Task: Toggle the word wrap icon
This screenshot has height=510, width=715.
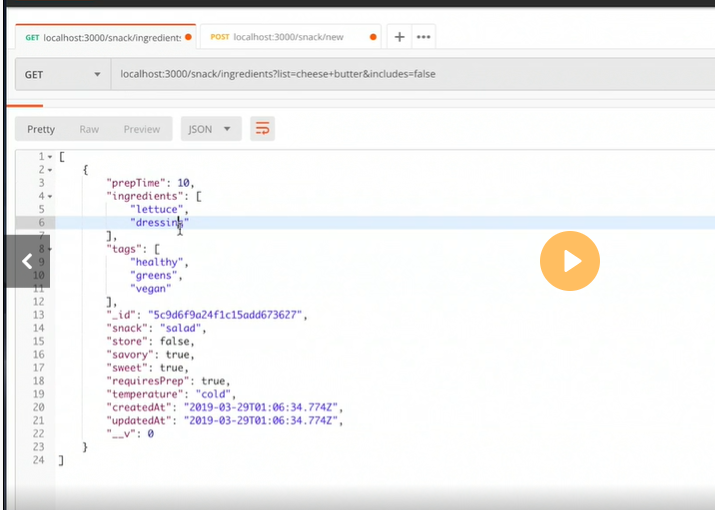Action: [262, 129]
